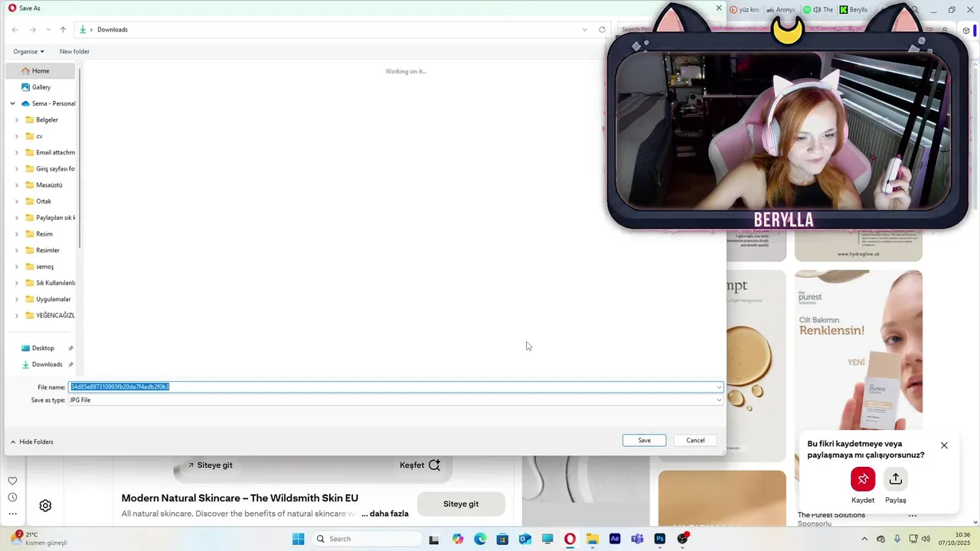The image size is (980, 551).
Task: Open the Organise menu
Action: 28,51
